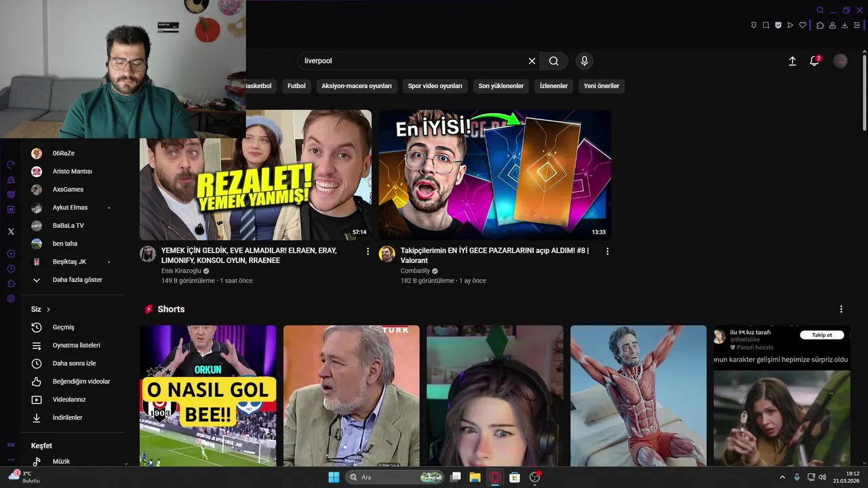Expand the Siz section chevron
Viewport: 868px width, 488px height.
48,310
